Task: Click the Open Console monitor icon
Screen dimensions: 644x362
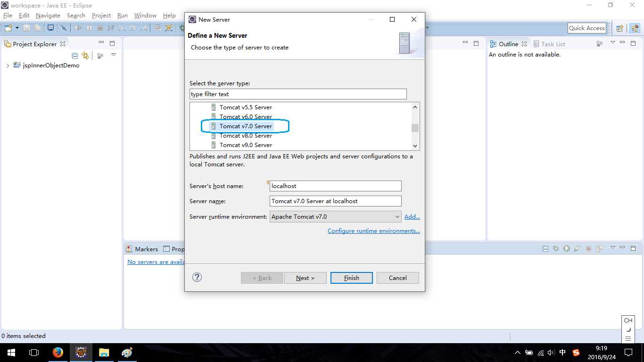Action: point(50,28)
